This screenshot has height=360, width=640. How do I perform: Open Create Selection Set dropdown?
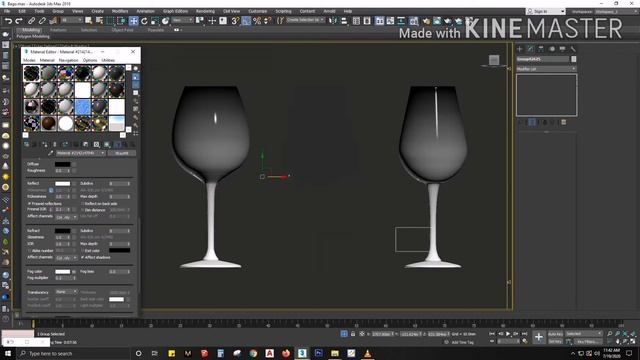pyautogui.click(x=305, y=20)
